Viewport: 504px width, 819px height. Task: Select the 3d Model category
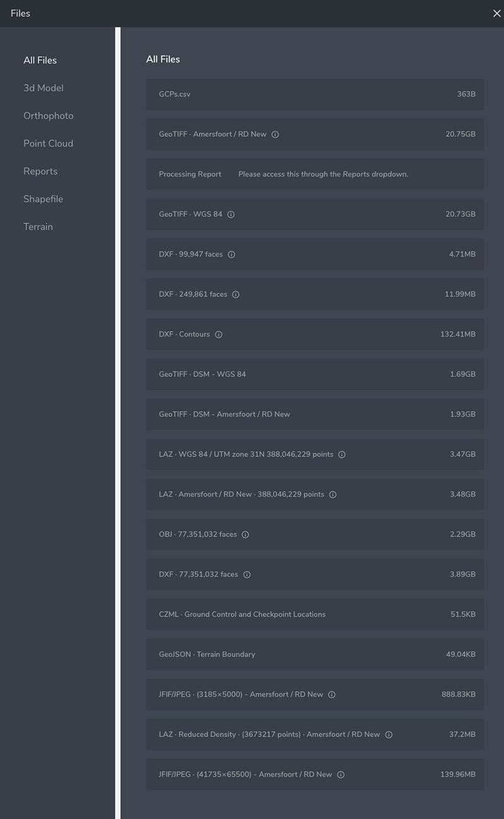pyautogui.click(x=43, y=88)
